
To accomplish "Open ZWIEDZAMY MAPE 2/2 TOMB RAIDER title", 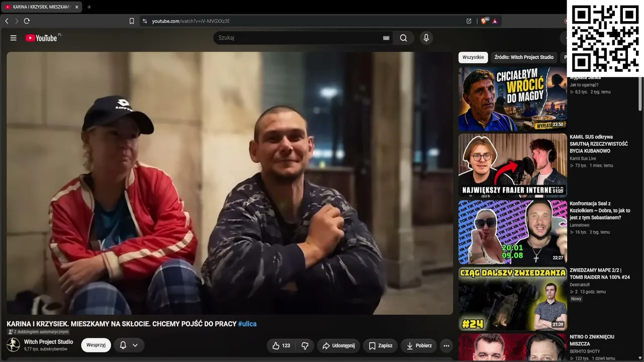I will tap(600, 274).
